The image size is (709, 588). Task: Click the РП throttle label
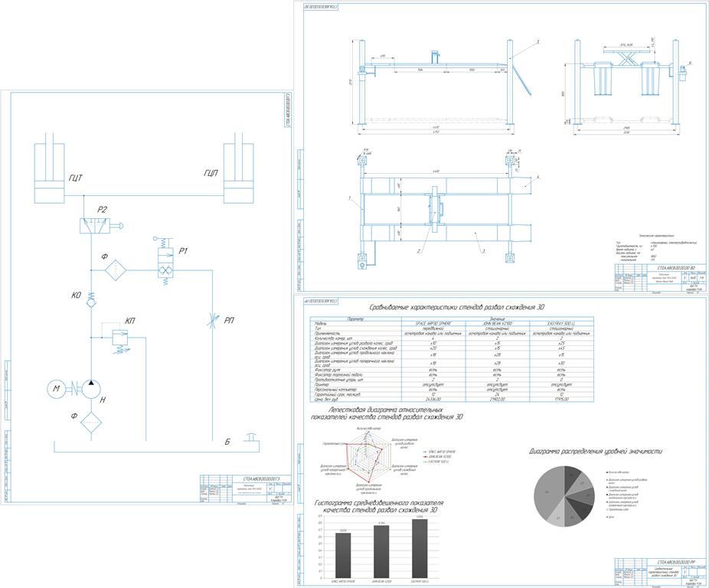[x=229, y=321]
